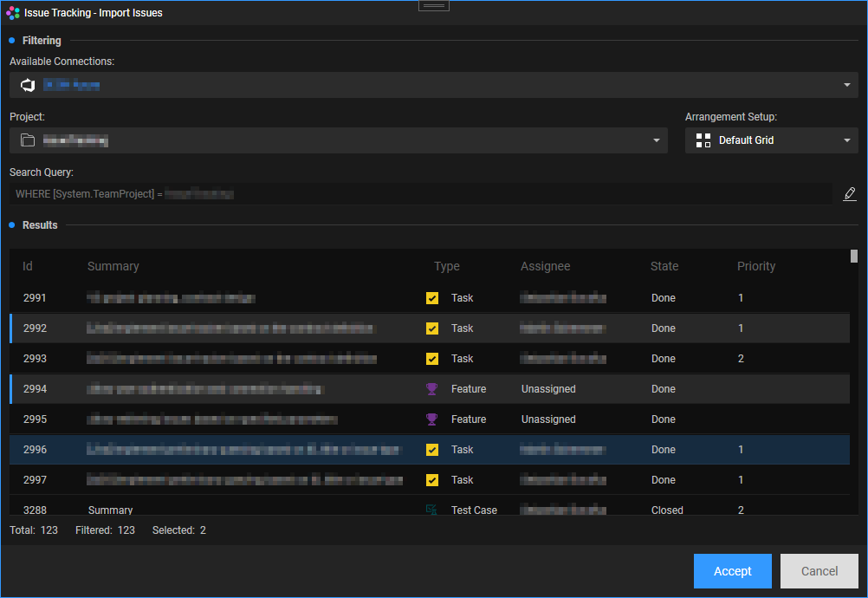This screenshot has width=868, height=598.
Task: Click the Feature trophy icon in row 2995
Action: 432,419
